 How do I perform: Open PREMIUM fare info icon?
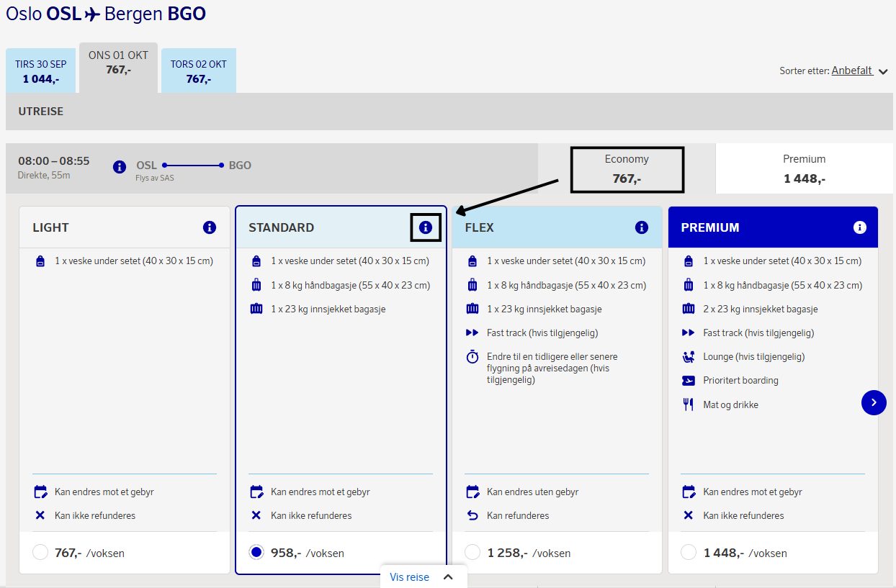tap(859, 227)
